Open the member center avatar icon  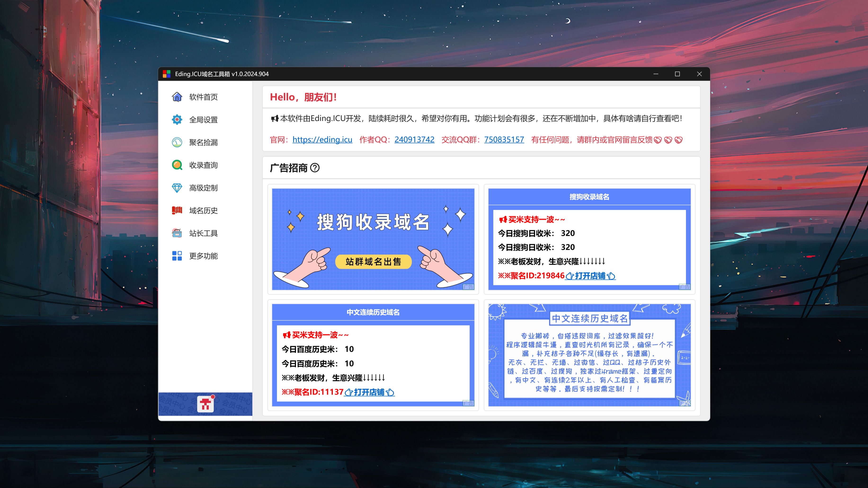point(205,404)
